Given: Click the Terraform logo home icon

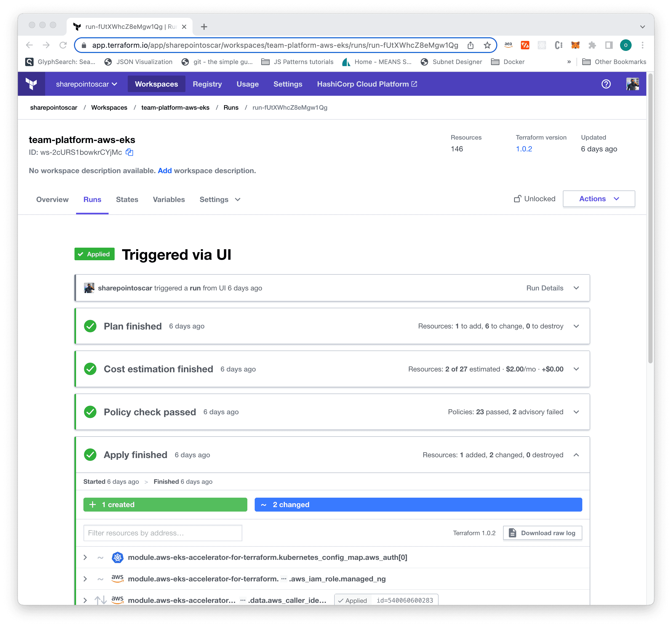Looking at the screenshot, I should click(31, 84).
